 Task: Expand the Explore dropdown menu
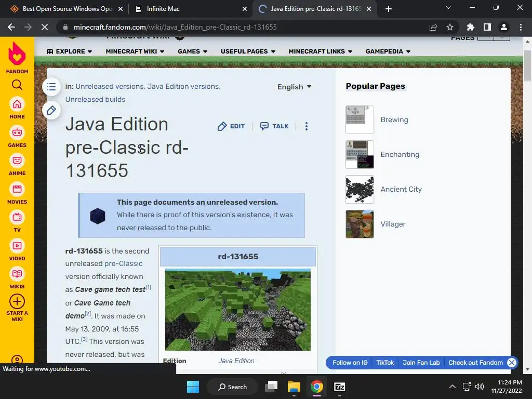(69, 51)
